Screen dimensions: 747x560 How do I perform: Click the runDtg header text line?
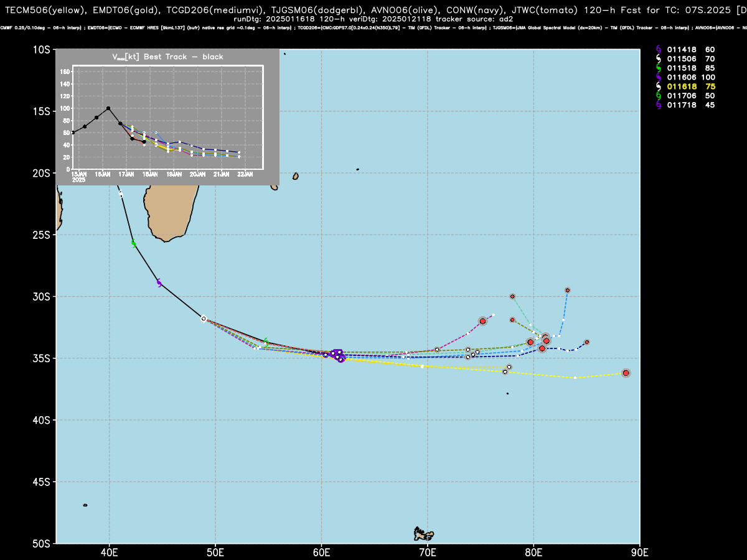374,19
